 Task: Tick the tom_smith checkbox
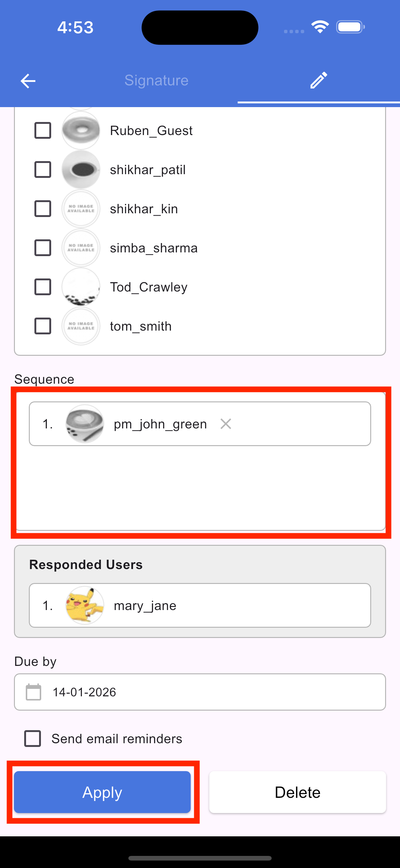pyautogui.click(x=43, y=326)
